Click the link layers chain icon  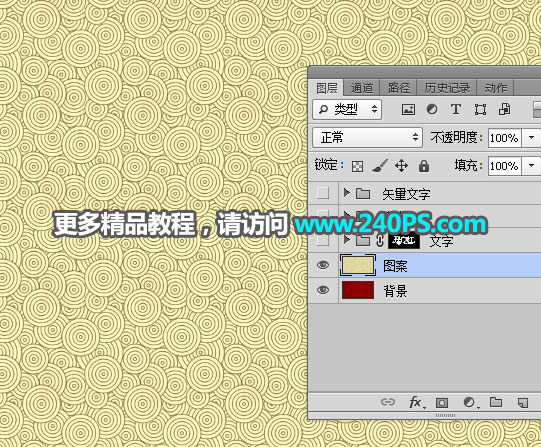(x=388, y=402)
